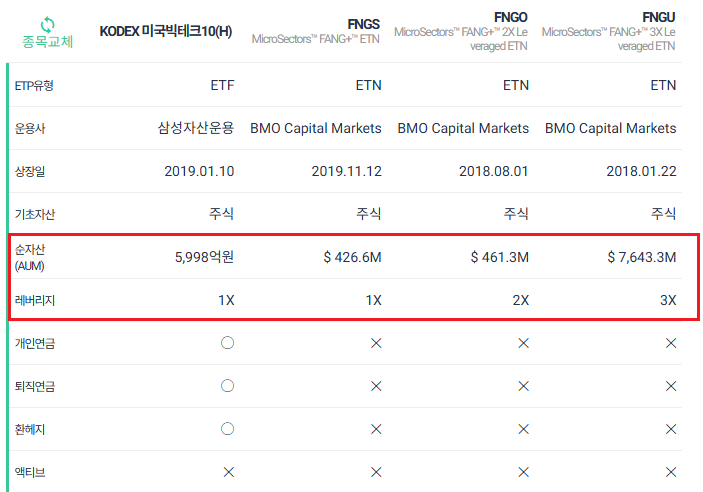Screen dimensions: 703x492
Task: Select listing date 2018.08.01
Action: point(494,171)
